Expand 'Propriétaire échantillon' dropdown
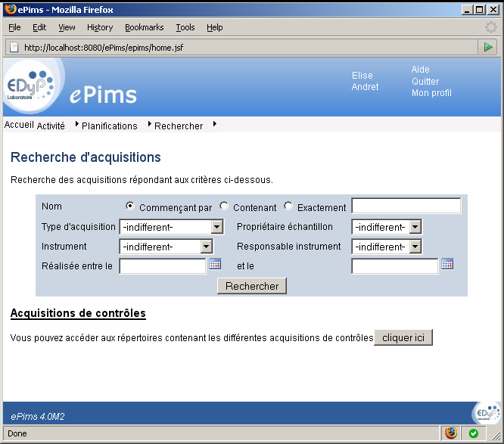The image size is (504, 444). click(415, 227)
